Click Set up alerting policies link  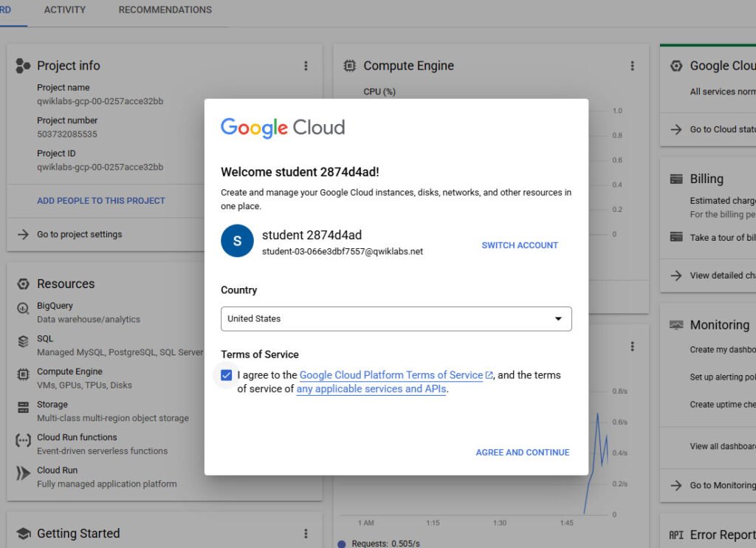pos(723,377)
